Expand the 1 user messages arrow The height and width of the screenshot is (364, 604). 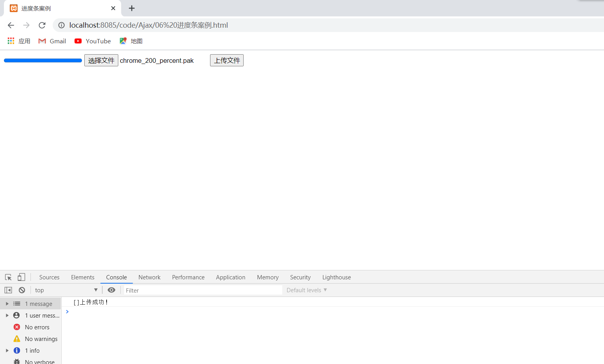tap(7, 315)
